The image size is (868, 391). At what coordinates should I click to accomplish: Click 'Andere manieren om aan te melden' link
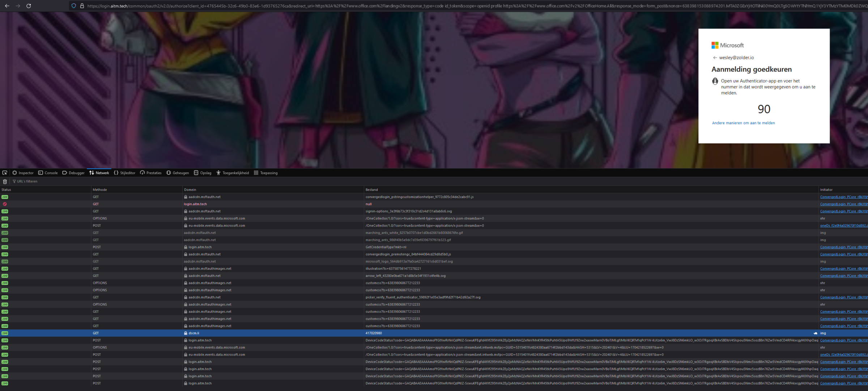(x=743, y=123)
